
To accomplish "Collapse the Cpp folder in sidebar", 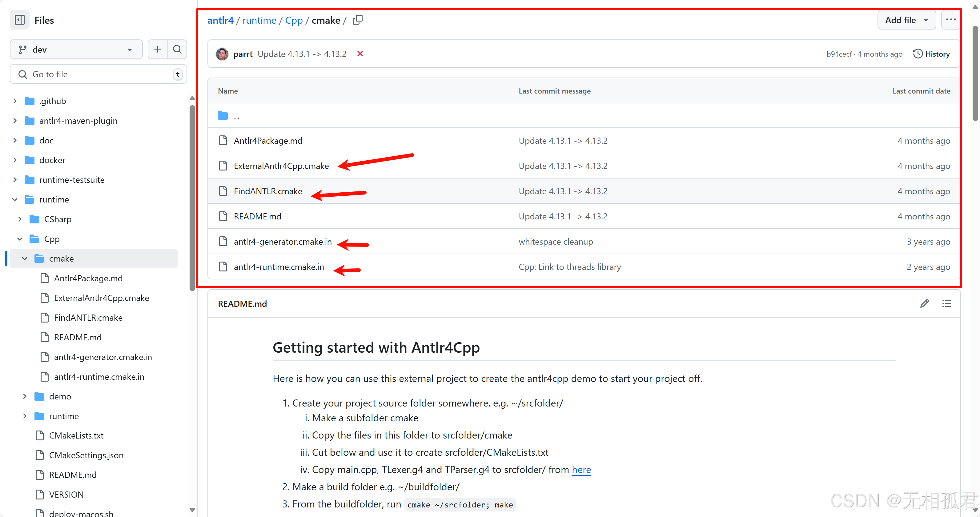I will pyautogui.click(x=19, y=238).
